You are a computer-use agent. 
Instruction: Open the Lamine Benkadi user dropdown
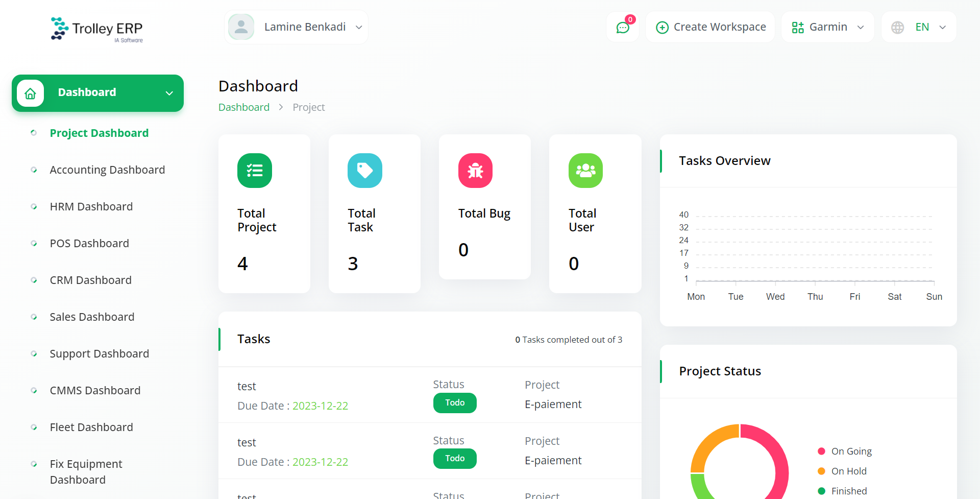click(296, 27)
